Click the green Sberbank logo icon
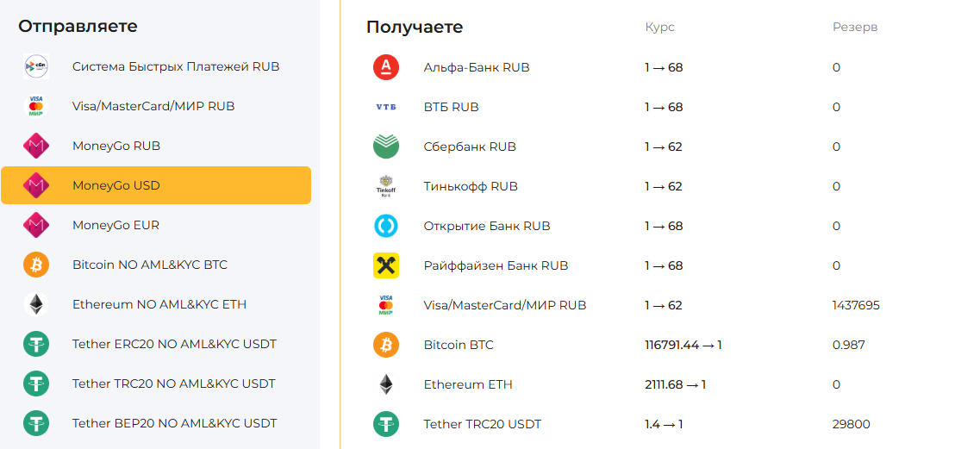Viewport: 980px width, 449px height. pyautogui.click(x=385, y=147)
